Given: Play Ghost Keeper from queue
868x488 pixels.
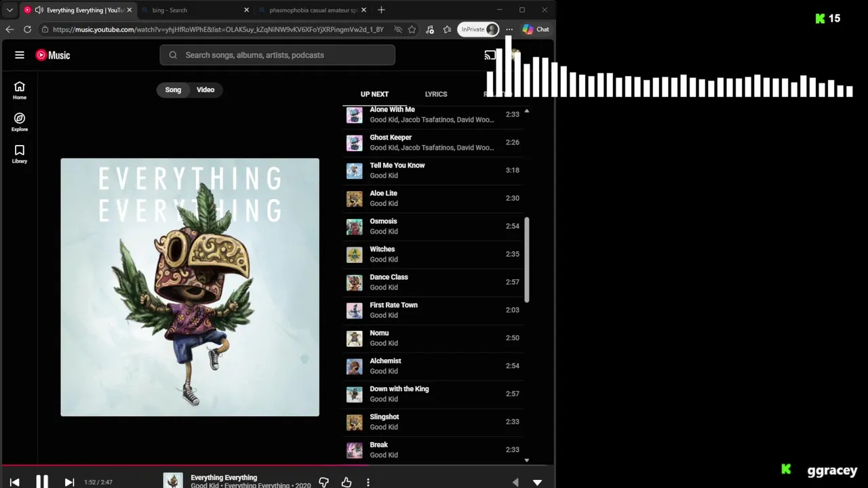Looking at the screenshot, I should point(433,142).
